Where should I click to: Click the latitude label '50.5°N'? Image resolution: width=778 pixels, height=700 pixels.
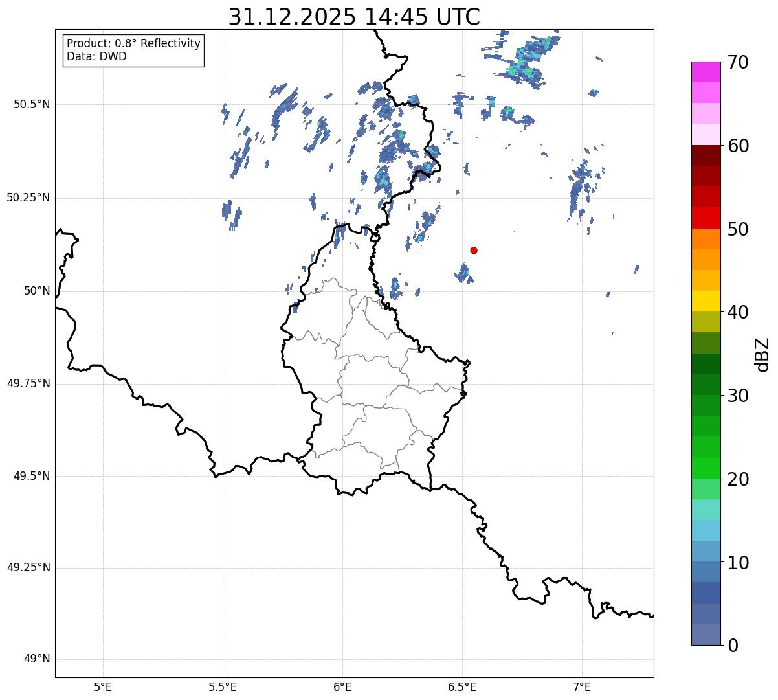32,104
